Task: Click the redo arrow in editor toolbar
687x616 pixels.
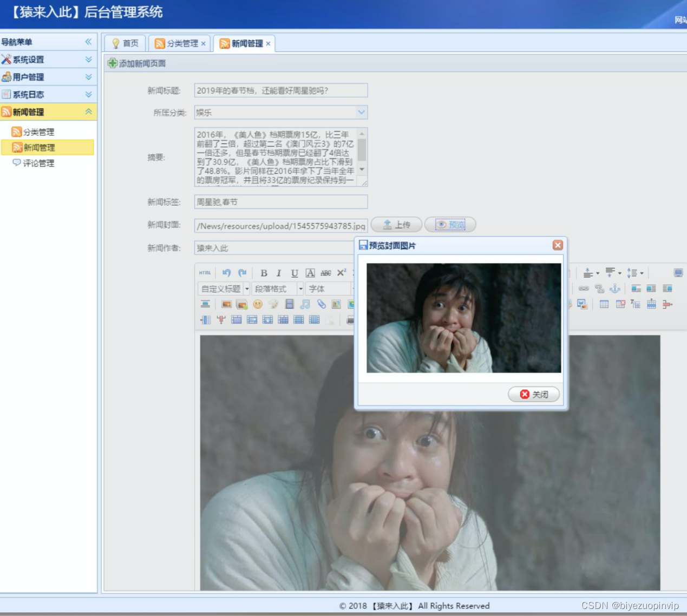Action: [242, 273]
